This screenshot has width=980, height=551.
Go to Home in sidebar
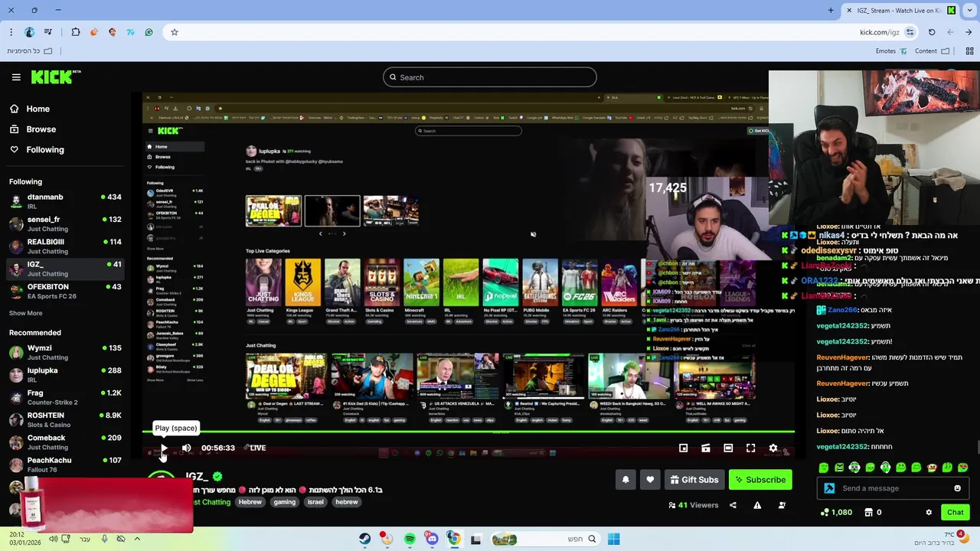(30, 109)
